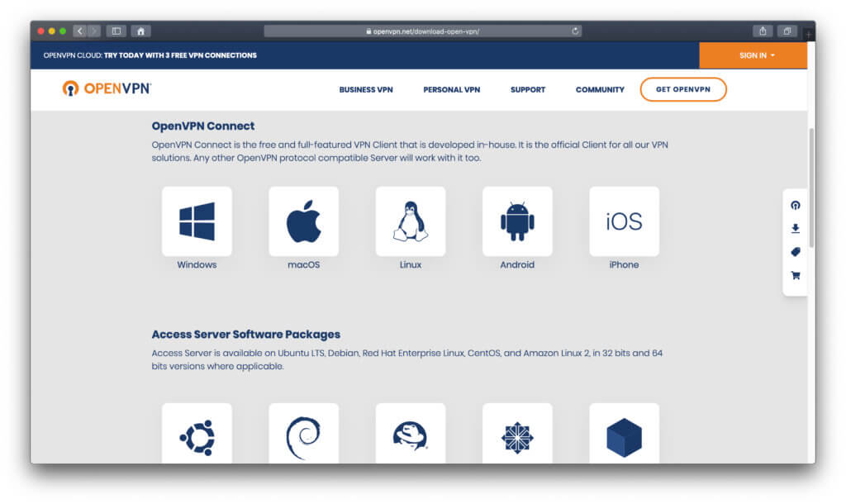Screen dimensions: 846x504
Task: Open the Support navigation item
Action: (x=527, y=89)
